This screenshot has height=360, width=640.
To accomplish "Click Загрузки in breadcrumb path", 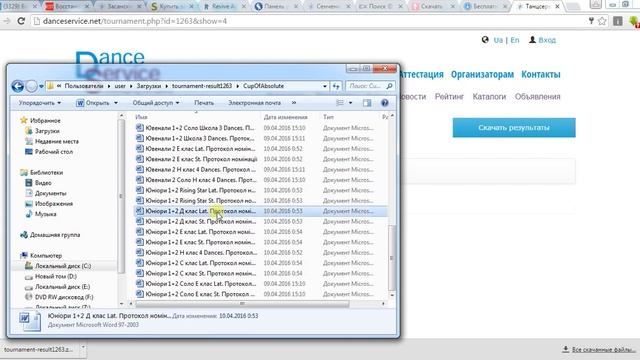I will pyautogui.click(x=149, y=86).
